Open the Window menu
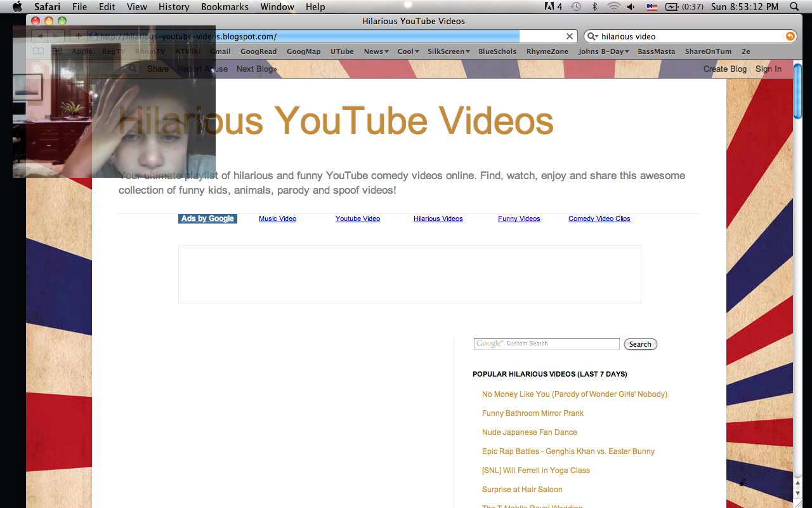This screenshot has height=508, width=812. coord(277,7)
